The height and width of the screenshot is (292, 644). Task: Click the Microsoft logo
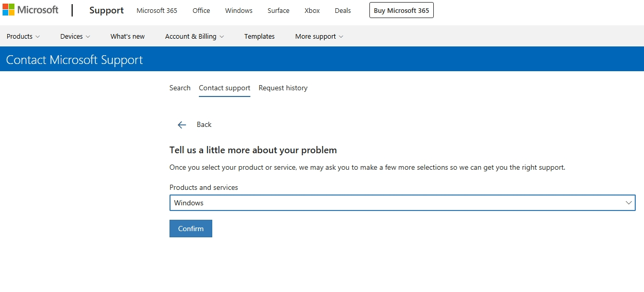(x=30, y=10)
